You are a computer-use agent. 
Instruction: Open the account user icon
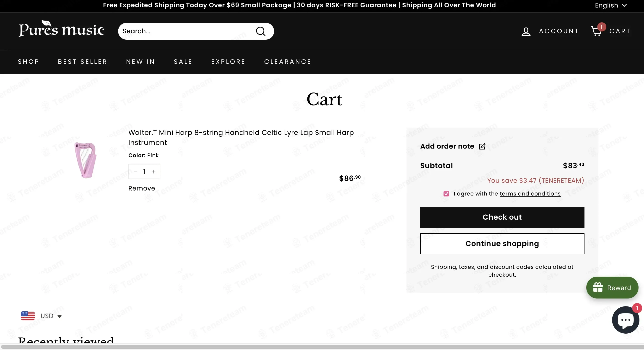tap(526, 31)
